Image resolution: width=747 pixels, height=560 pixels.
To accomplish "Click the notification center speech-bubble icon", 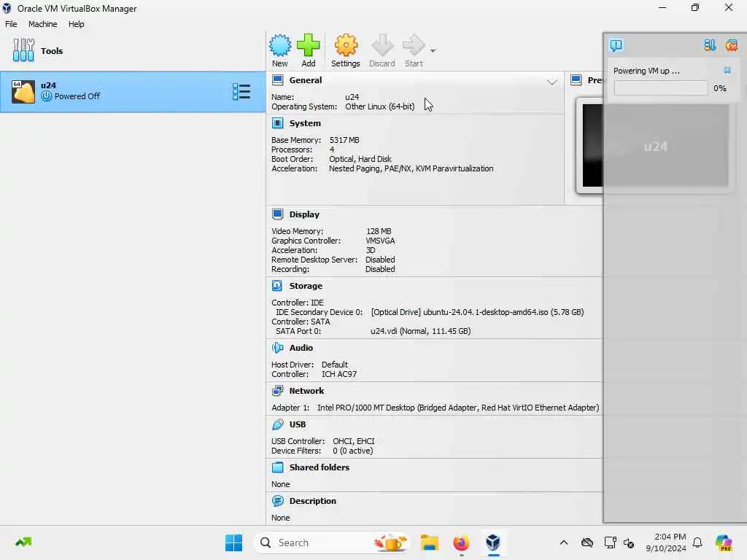I will (616, 45).
